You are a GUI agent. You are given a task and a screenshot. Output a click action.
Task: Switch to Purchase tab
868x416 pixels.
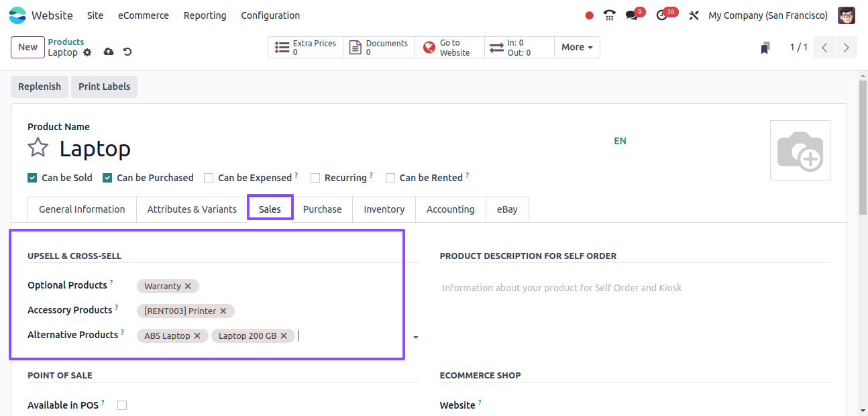[x=323, y=209]
